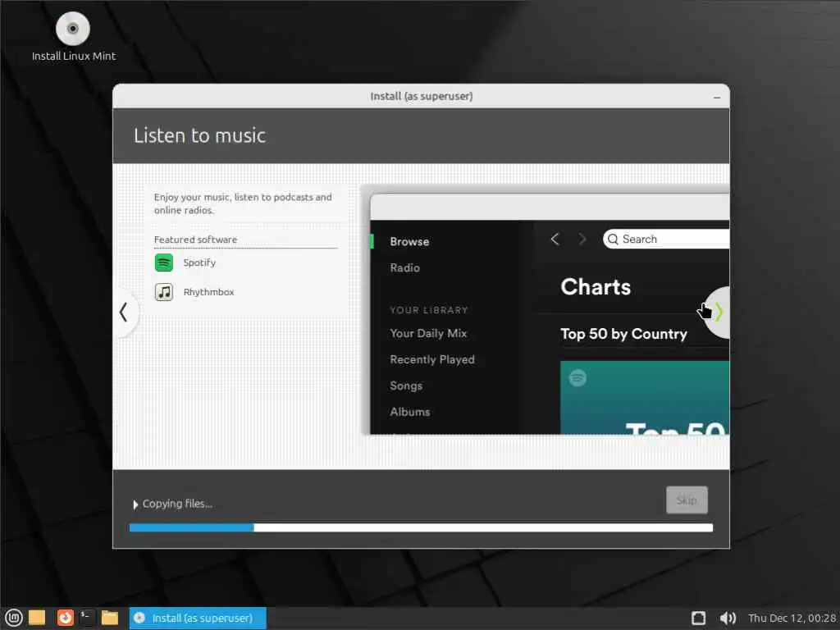Expand the Copying files details triangle

coord(135,504)
